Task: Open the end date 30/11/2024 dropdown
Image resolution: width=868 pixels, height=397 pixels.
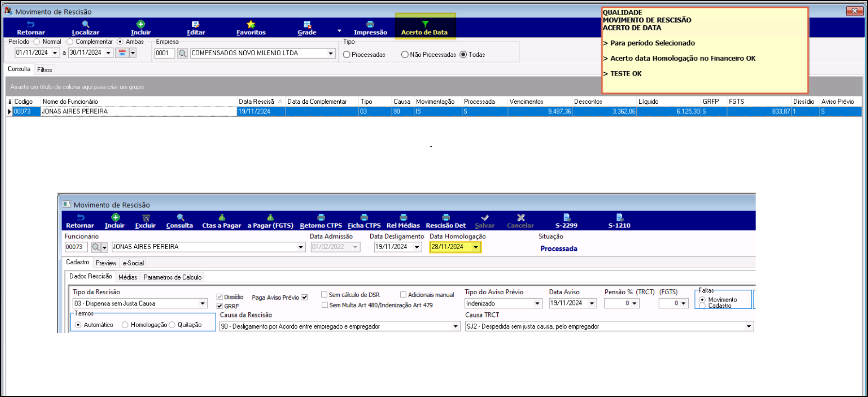Action: coord(109,53)
